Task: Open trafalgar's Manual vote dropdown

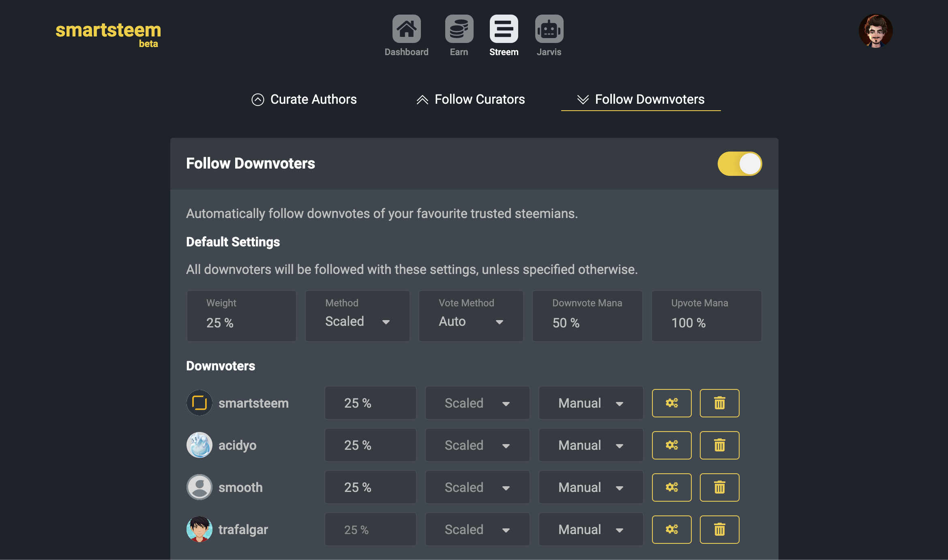Action: (591, 529)
